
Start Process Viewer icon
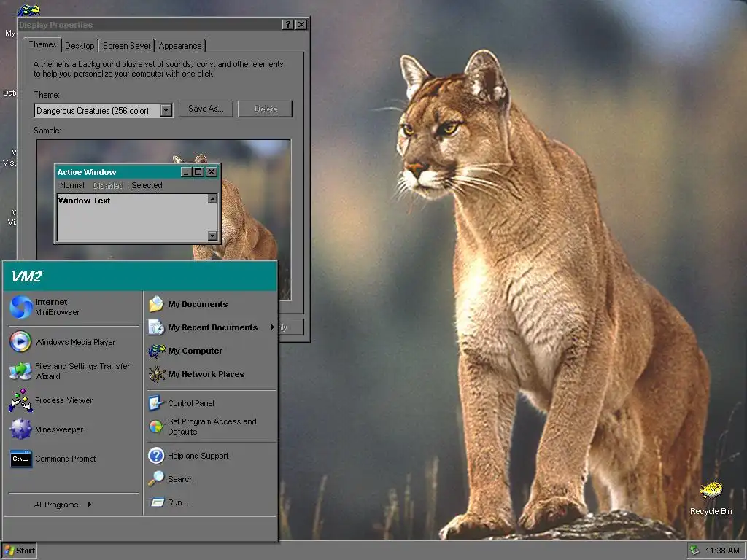point(21,400)
